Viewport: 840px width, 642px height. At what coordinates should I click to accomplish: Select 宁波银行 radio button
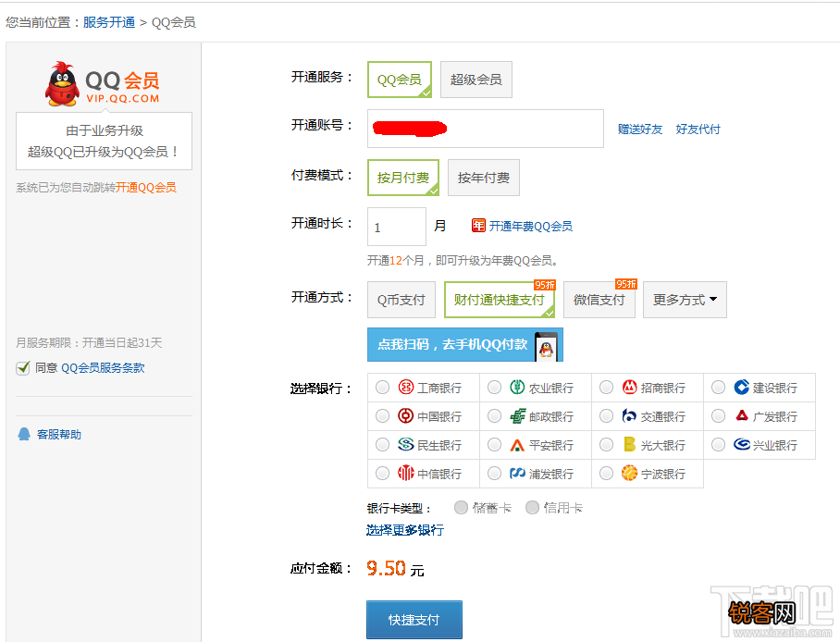click(x=607, y=474)
